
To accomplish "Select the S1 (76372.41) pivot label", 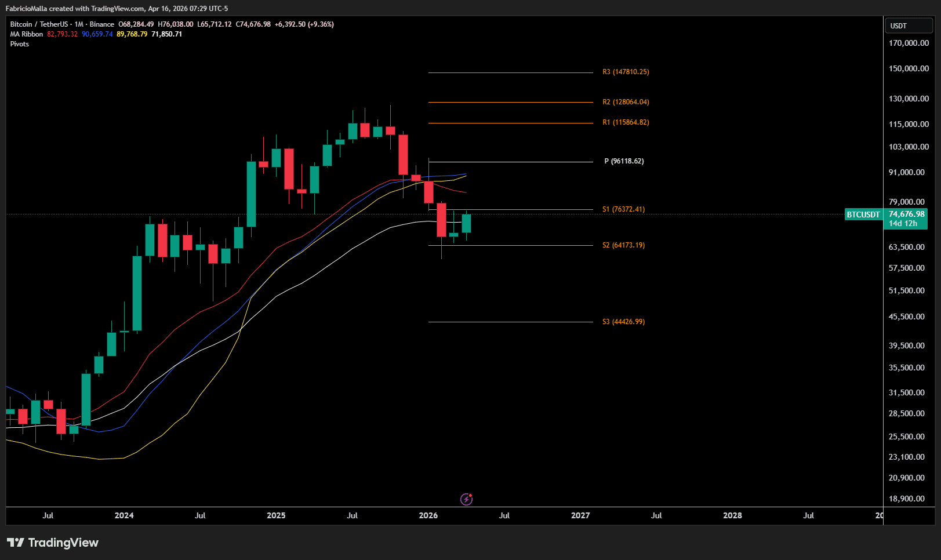I will (x=623, y=209).
